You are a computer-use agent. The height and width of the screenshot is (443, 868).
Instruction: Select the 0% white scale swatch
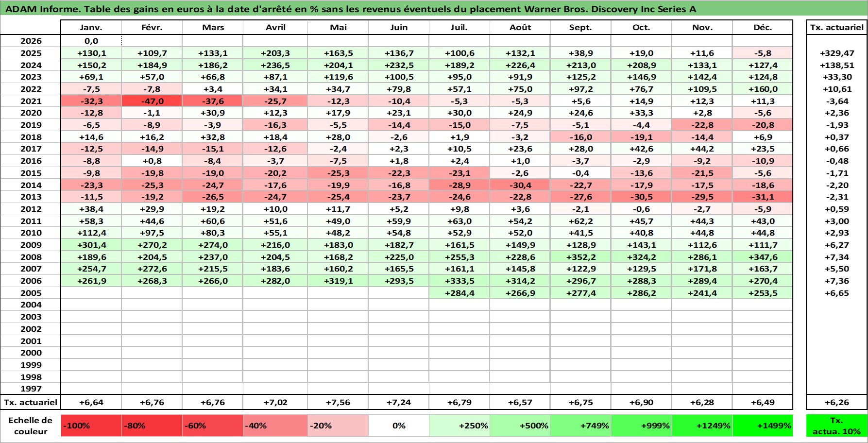(x=398, y=426)
